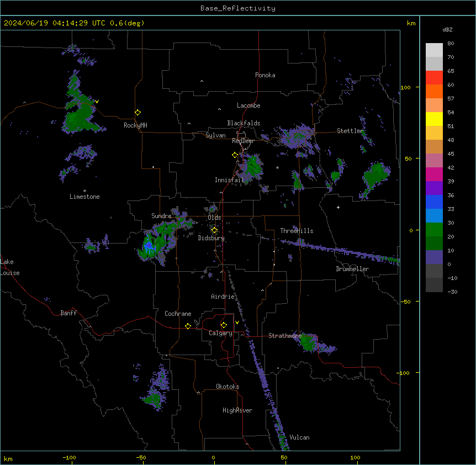Click the Stettler city label
Image resolution: width=476 pixels, height=465 pixels.
click(350, 131)
